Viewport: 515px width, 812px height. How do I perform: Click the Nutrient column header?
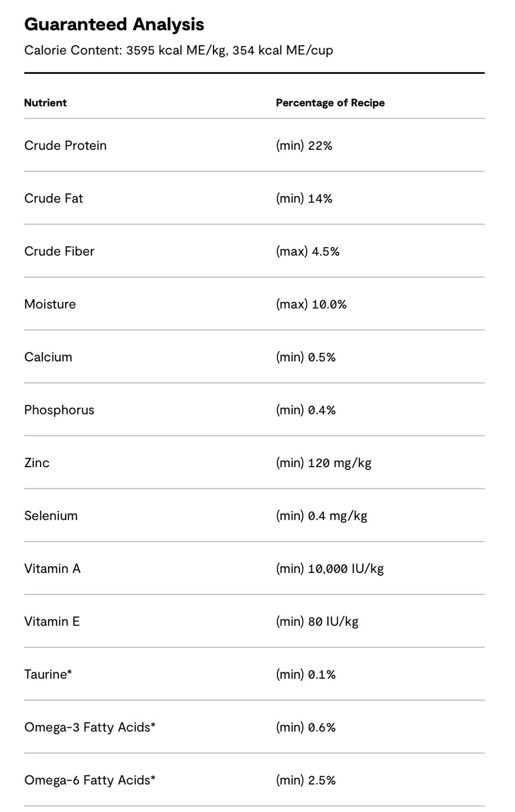click(x=45, y=103)
